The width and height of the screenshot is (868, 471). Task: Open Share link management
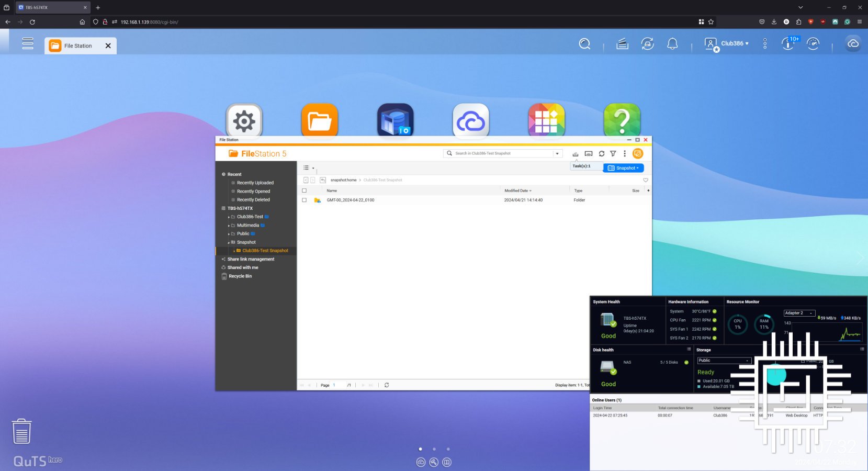tap(251, 259)
